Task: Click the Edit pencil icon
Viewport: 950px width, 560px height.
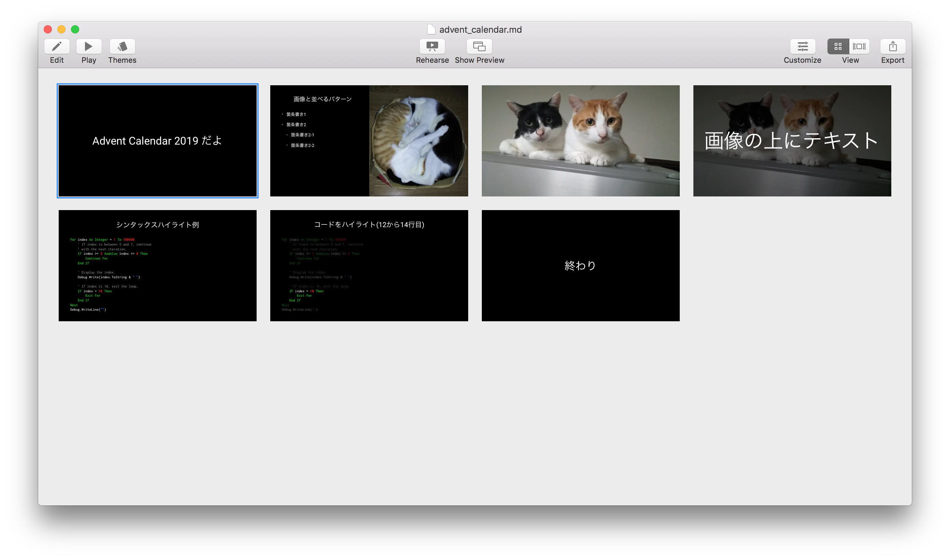Action: point(57,46)
